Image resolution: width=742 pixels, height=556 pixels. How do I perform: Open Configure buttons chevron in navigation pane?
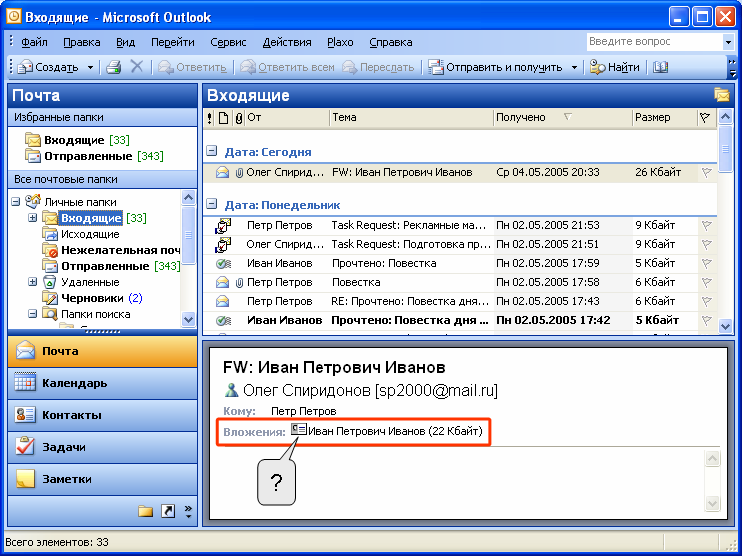tap(188, 511)
